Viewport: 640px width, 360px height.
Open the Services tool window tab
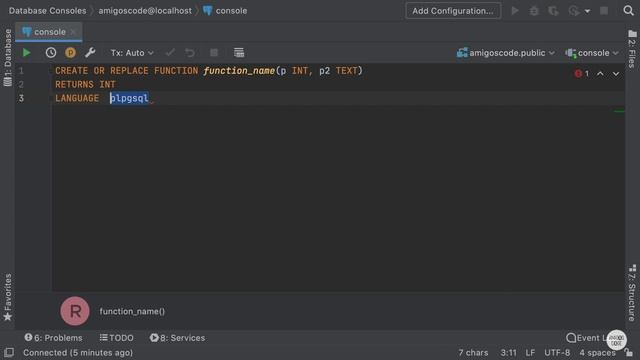tap(177, 338)
